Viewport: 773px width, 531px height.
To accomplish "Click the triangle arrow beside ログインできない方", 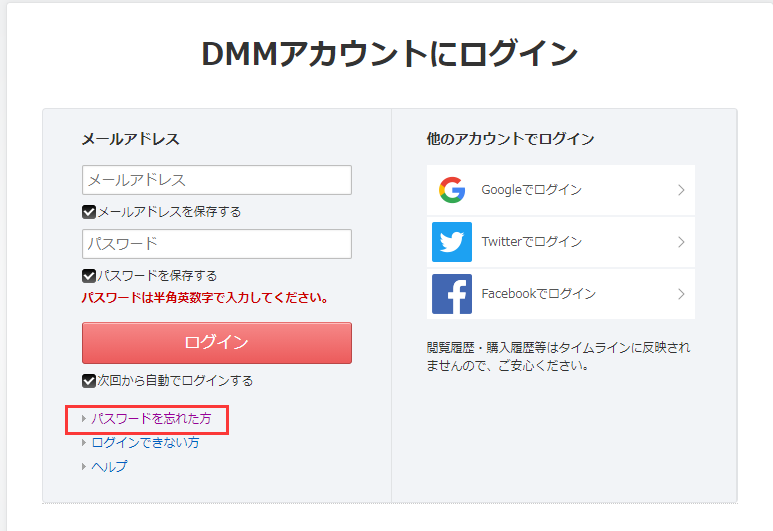I will (84, 442).
